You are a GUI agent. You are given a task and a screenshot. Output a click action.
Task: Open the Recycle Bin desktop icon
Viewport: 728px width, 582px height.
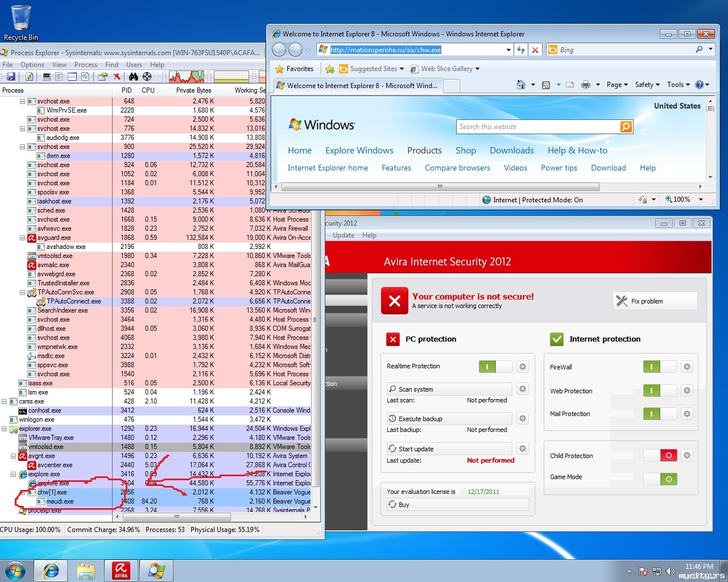pyautogui.click(x=21, y=23)
